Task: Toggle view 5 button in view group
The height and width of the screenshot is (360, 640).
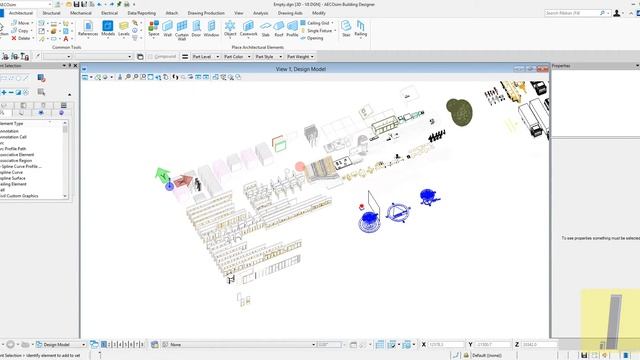Action: pos(127,344)
